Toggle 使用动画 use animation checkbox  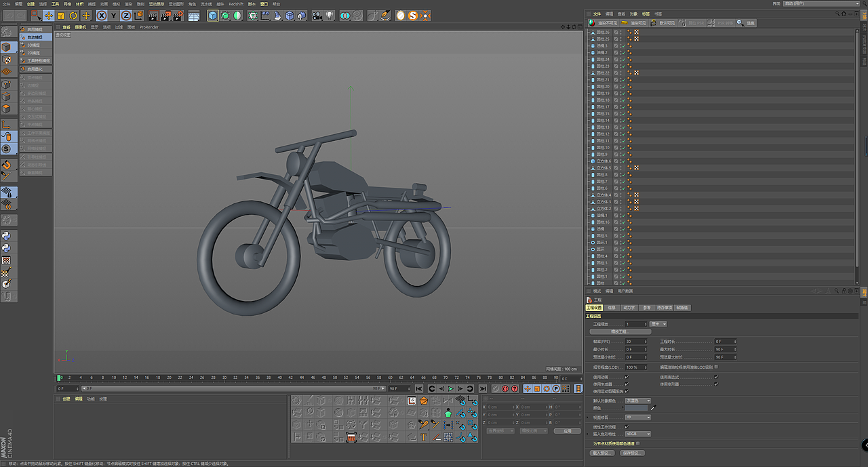pyautogui.click(x=627, y=377)
